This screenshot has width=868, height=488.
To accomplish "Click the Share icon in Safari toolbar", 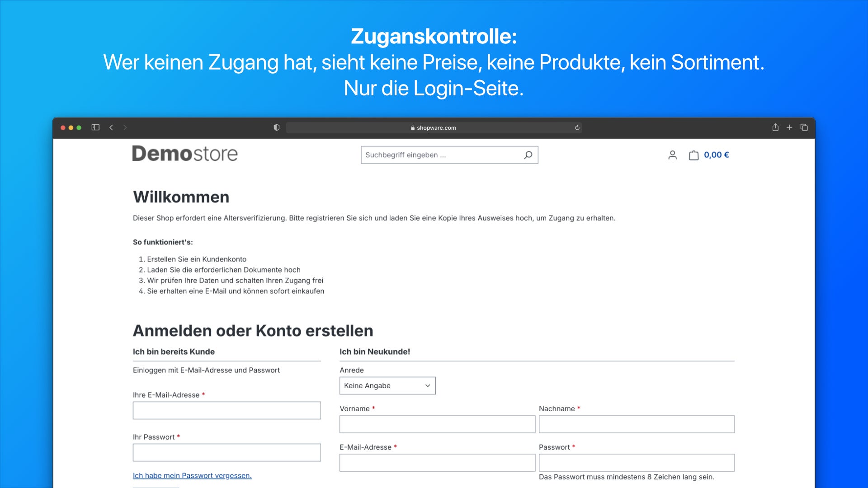I will coord(776,127).
